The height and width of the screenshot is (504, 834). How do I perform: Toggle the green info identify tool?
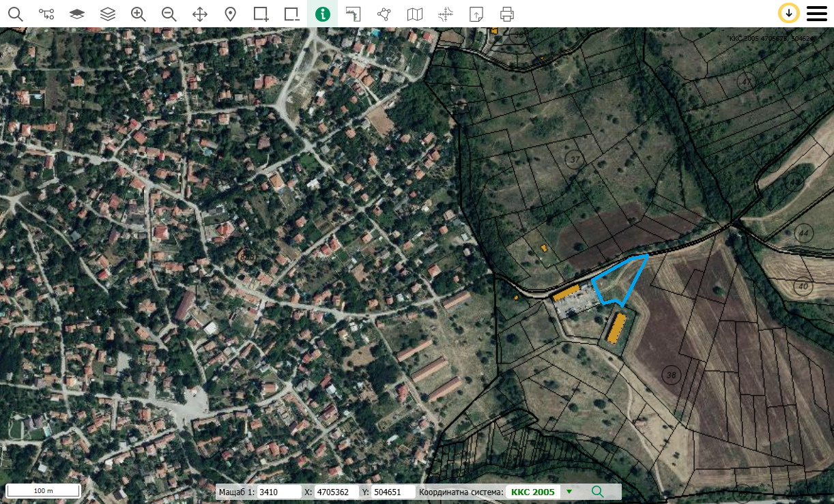tap(323, 14)
